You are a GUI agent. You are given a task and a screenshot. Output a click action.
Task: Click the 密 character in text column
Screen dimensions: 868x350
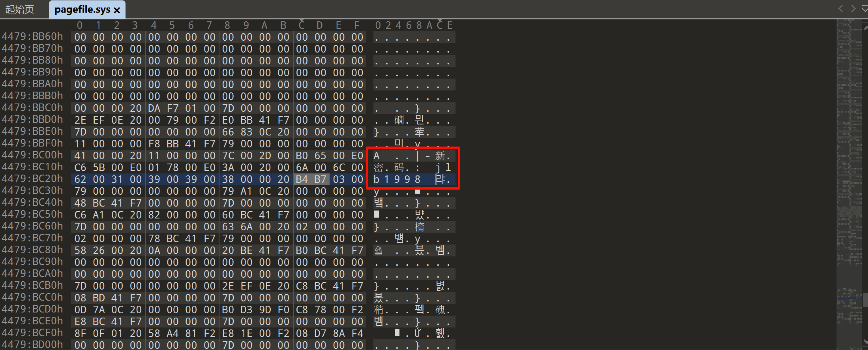(x=379, y=167)
